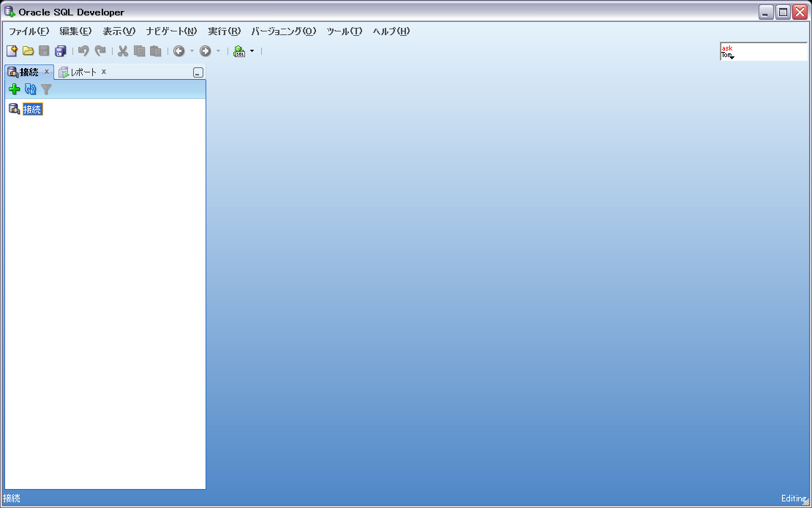Click the Save disk icon
This screenshot has height=508, width=812.
point(44,51)
